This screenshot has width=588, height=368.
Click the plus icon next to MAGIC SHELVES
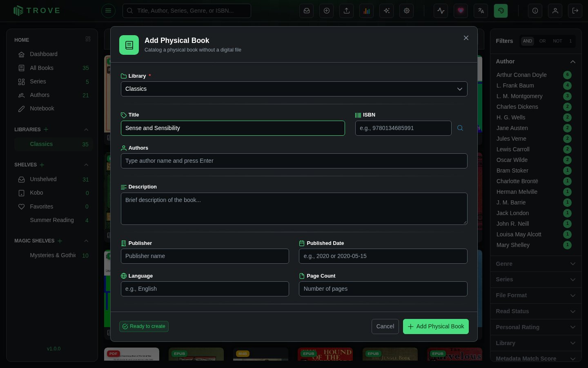tap(60, 241)
